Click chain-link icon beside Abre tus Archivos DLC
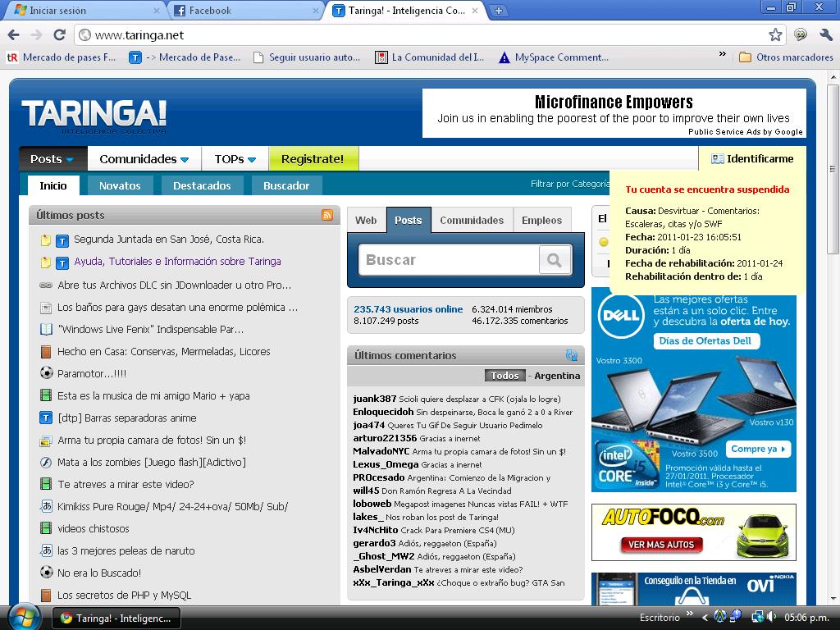This screenshot has height=630, width=840. click(x=46, y=285)
